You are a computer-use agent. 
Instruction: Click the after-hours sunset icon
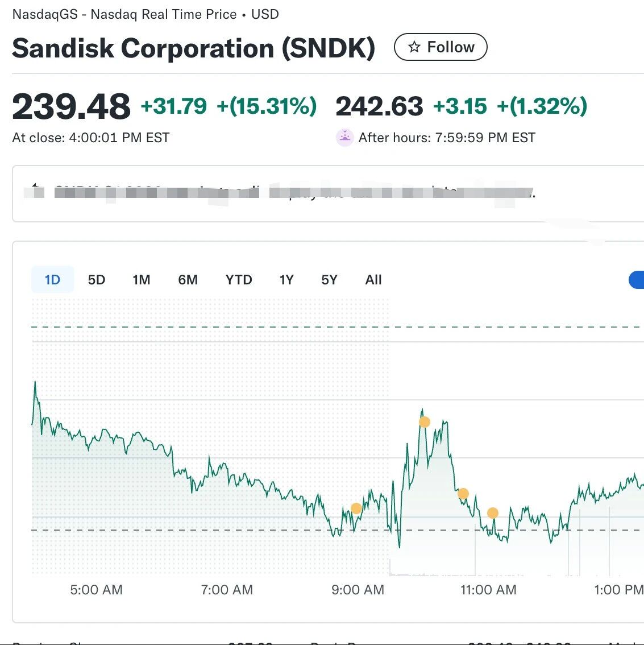(345, 138)
